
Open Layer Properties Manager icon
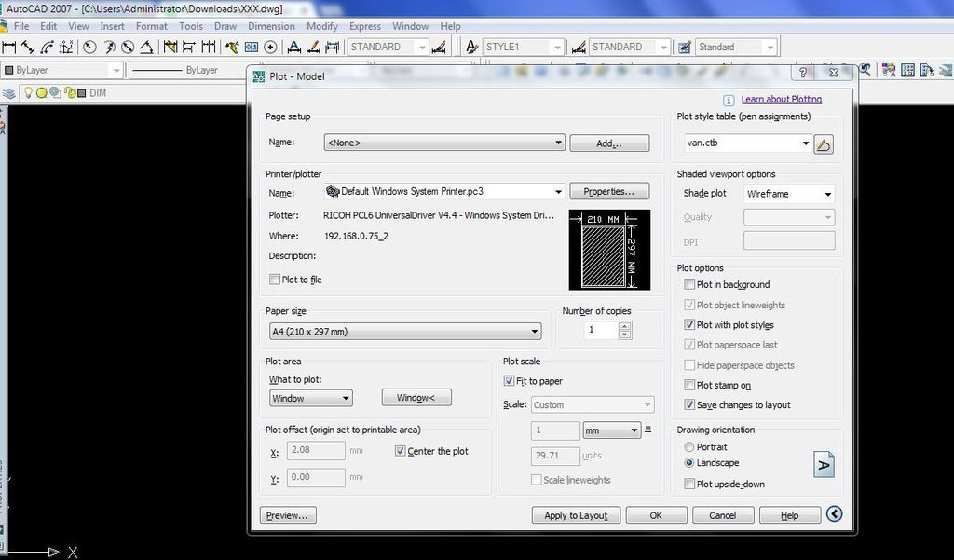click(x=8, y=93)
